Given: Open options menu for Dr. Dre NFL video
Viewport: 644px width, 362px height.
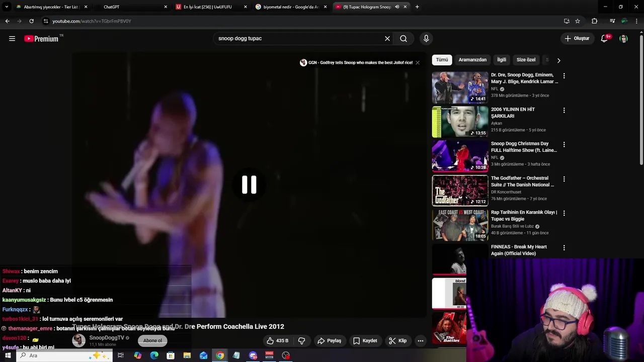Looking at the screenshot, I should pos(564,75).
